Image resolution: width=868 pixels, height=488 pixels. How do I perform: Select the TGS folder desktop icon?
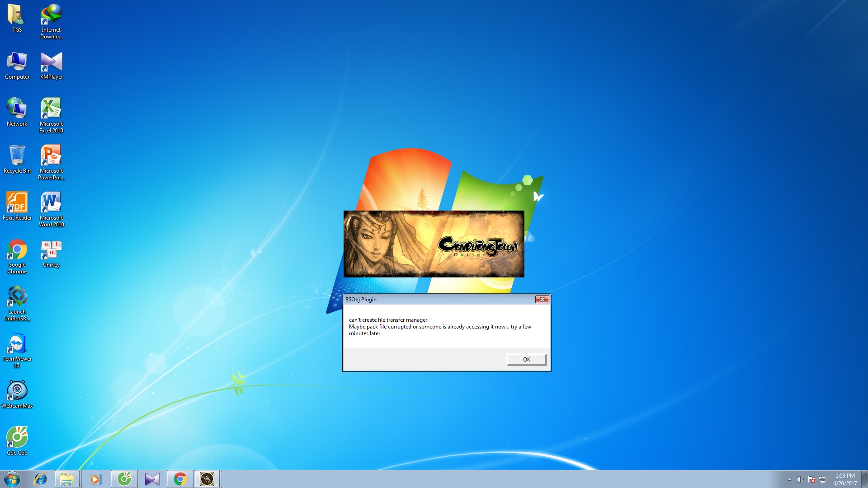pos(17,18)
